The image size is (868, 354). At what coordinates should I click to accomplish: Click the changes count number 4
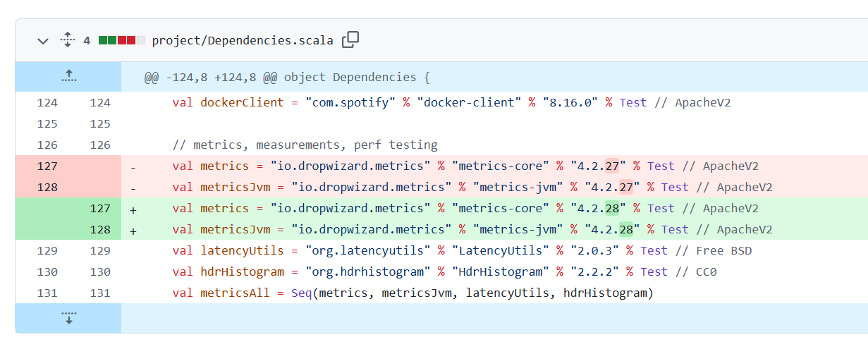[x=87, y=41]
